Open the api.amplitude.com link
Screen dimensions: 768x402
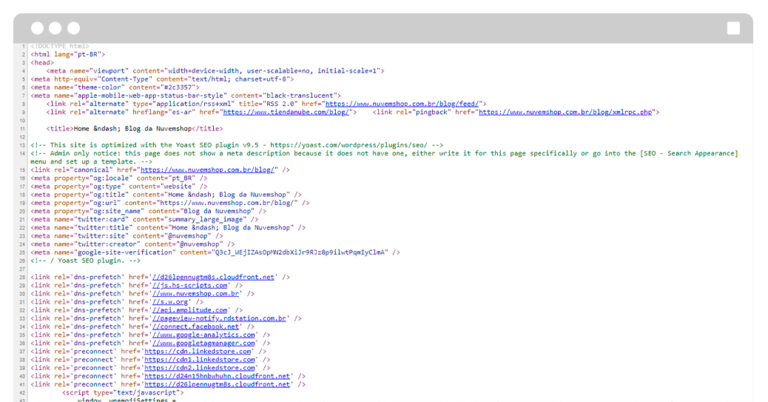tap(190, 310)
